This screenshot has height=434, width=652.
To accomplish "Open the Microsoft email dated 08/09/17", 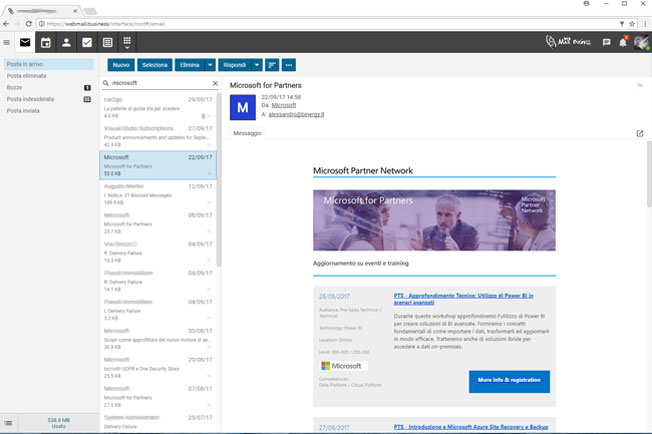I will [158, 223].
